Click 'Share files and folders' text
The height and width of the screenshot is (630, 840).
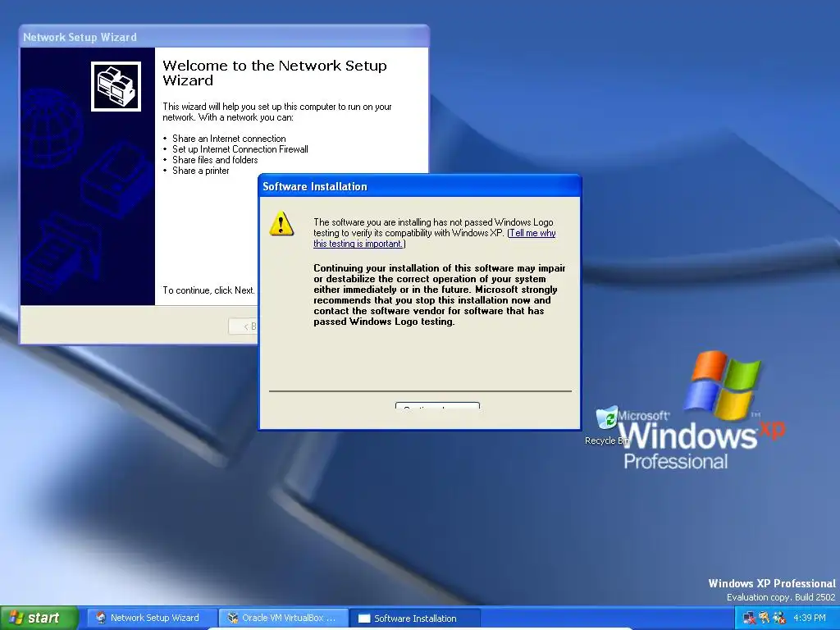click(x=215, y=160)
